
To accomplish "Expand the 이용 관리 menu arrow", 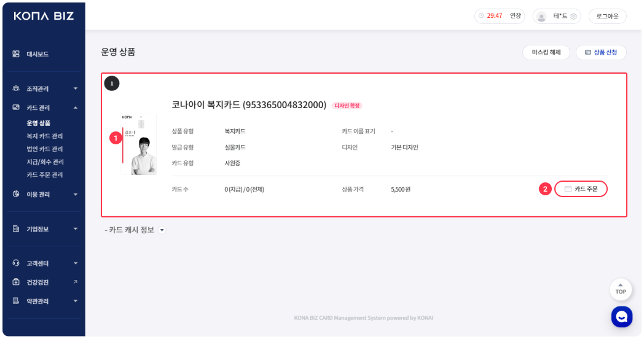I will [x=76, y=195].
